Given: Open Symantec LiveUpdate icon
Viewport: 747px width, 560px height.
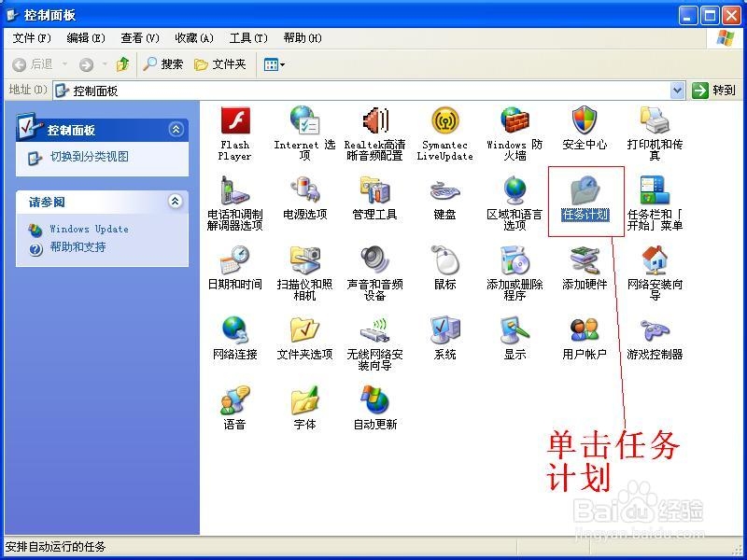Looking at the screenshot, I should click(x=445, y=121).
